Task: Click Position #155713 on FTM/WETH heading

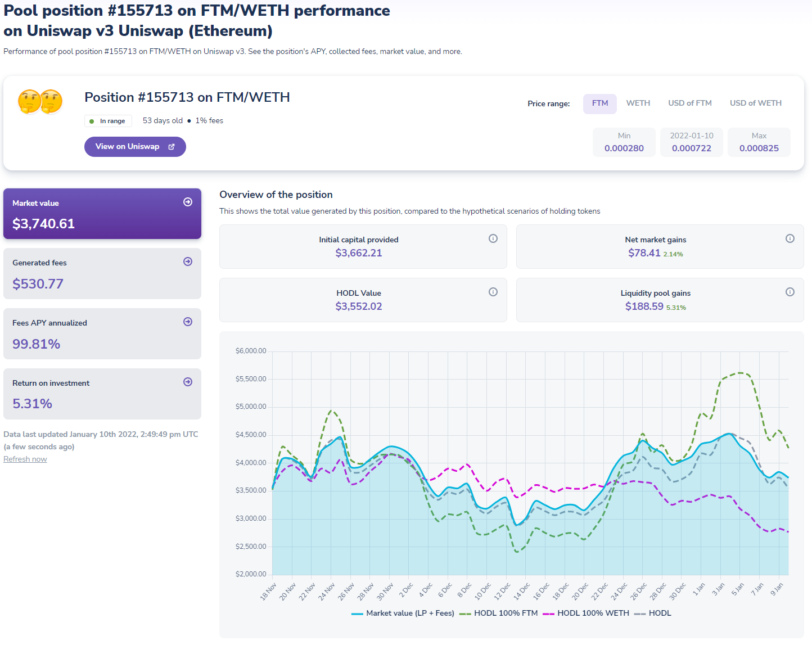Action: point(187,97)
